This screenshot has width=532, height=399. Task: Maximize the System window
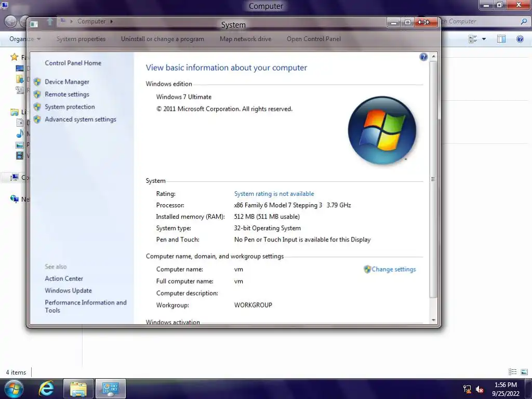coord(408,22)
